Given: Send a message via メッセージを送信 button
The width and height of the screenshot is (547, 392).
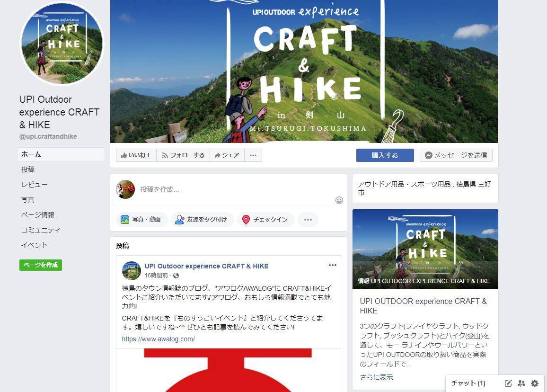Looking at the screenshot, I should pyautogui.click(x=456, y=155).
